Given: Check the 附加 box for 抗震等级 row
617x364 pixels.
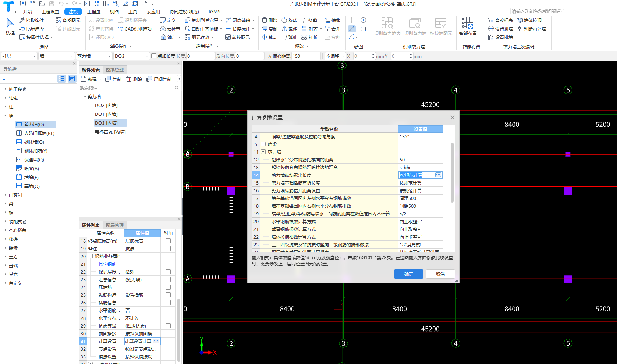Looking at the screenshot, I should point(168,326).
